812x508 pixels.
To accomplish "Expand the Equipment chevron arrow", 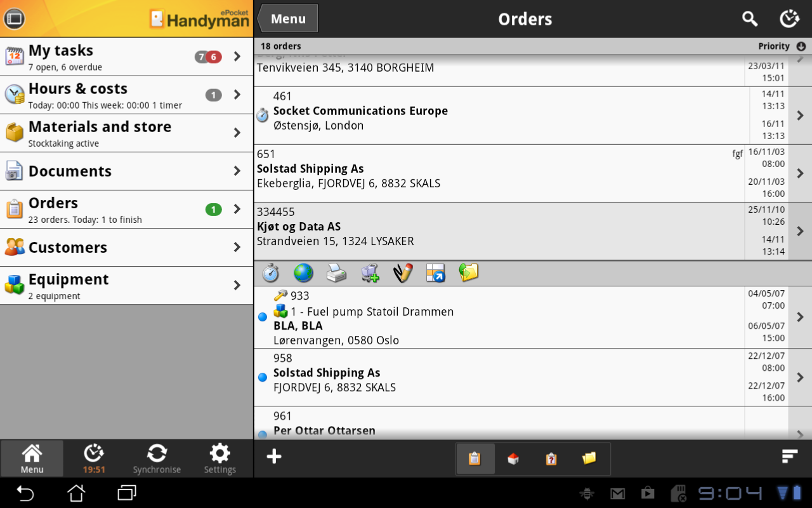I will (x=237, y=285).
